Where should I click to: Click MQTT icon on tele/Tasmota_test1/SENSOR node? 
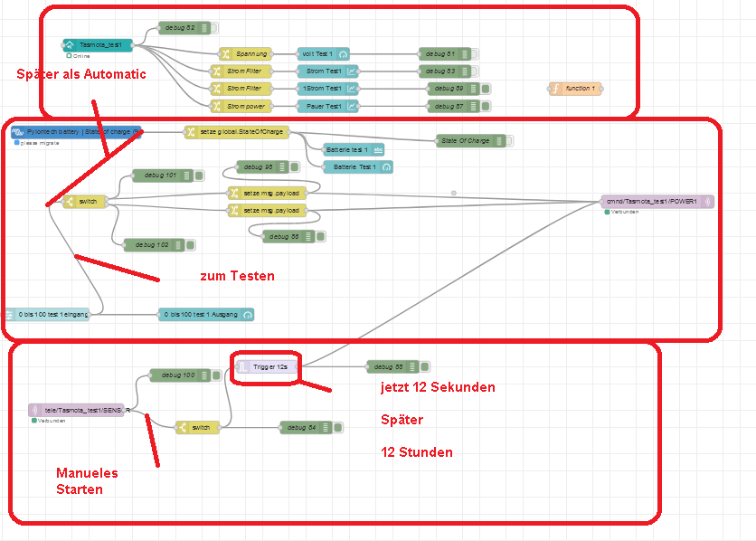coord(34,411)
